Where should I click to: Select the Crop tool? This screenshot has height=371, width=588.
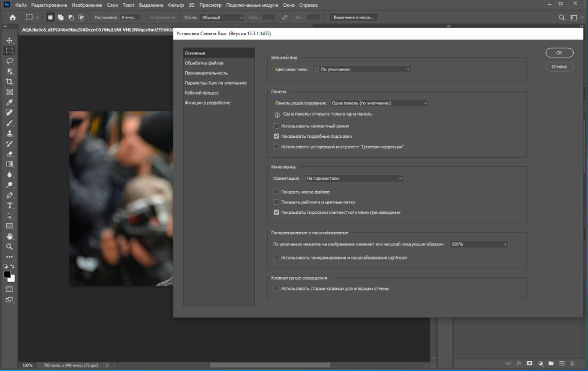point(10,82)
